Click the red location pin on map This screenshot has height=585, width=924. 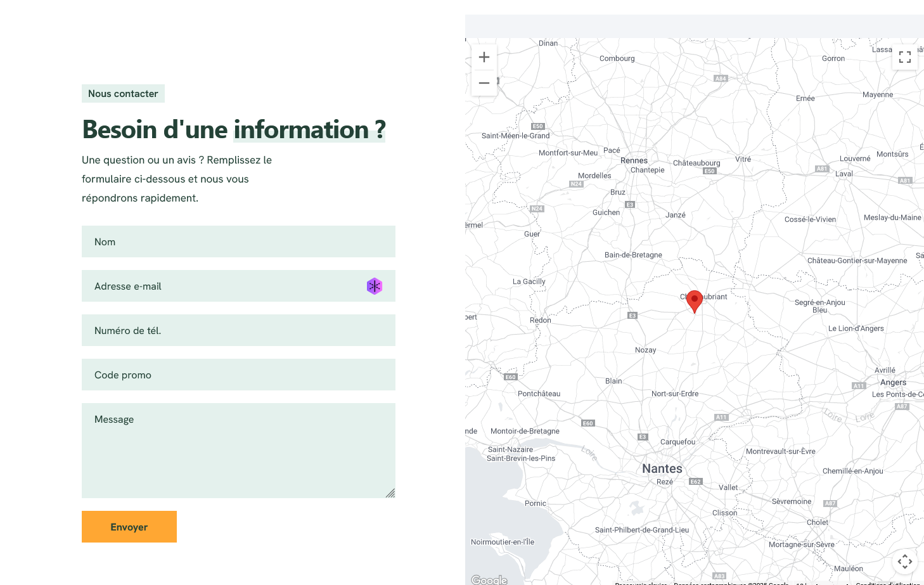coord(695,301)
